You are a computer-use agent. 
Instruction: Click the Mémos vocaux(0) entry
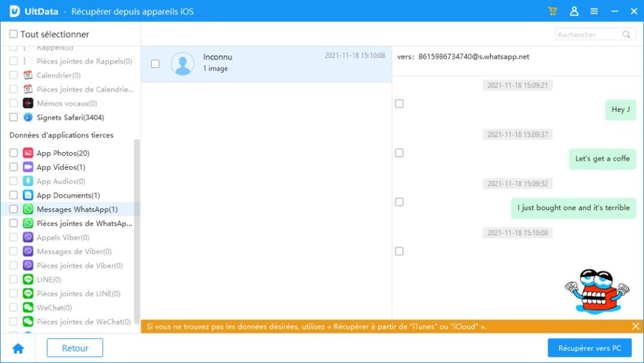click(x=67, y=103)
